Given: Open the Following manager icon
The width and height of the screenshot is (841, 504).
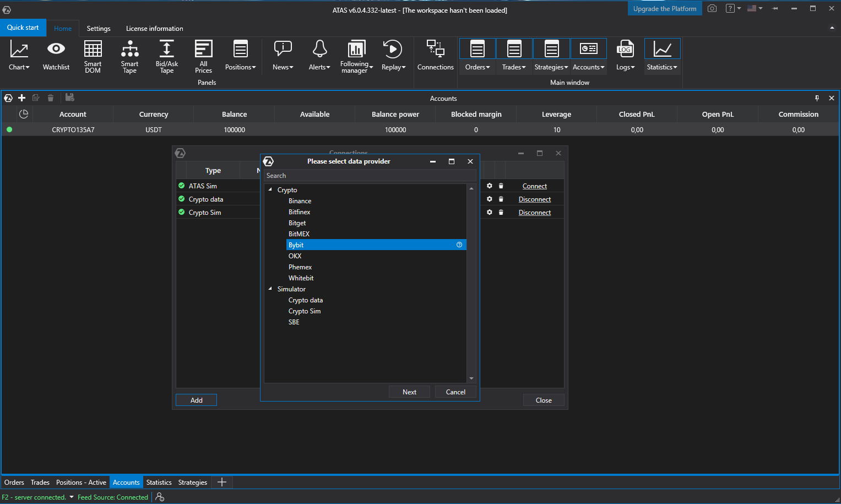Looking at the screenshot, I should coord(356,48).
